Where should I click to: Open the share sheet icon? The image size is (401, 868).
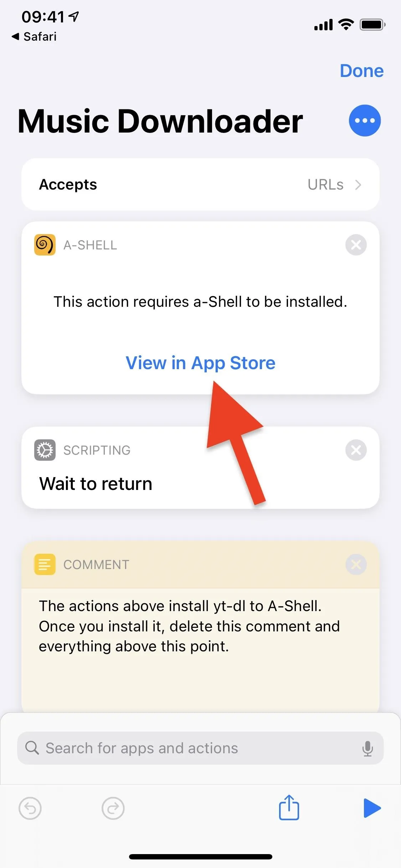click(289, 807)
